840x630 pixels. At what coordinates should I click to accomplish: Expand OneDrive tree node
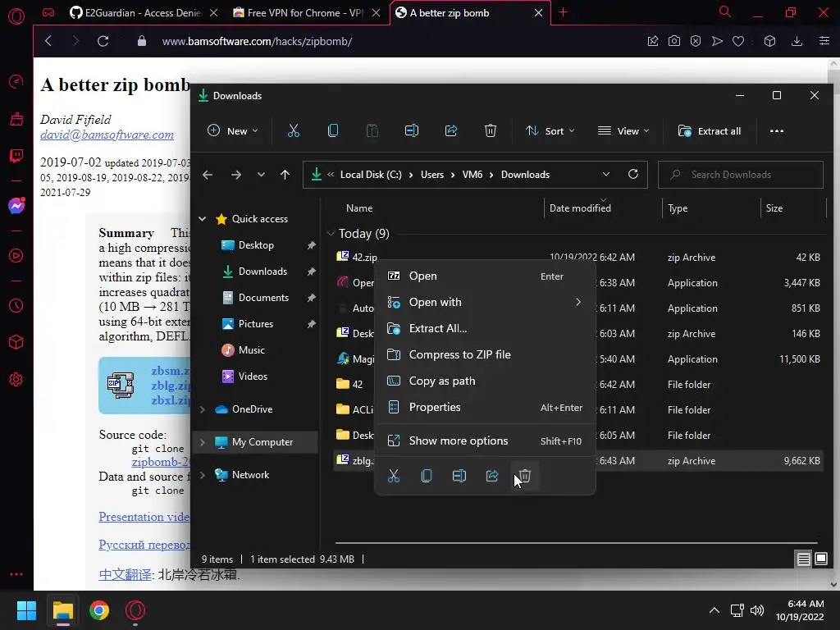203,409
